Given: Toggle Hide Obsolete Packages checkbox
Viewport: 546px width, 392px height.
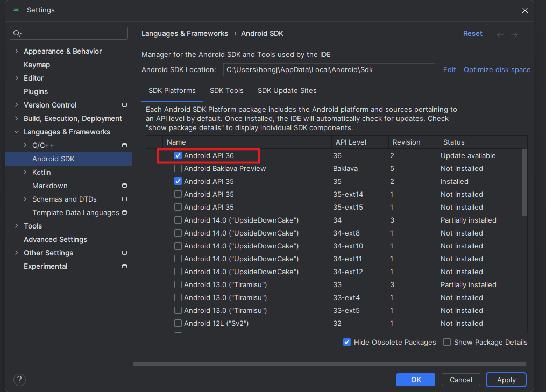Looking at the screenshot, I should coord(347,342).
